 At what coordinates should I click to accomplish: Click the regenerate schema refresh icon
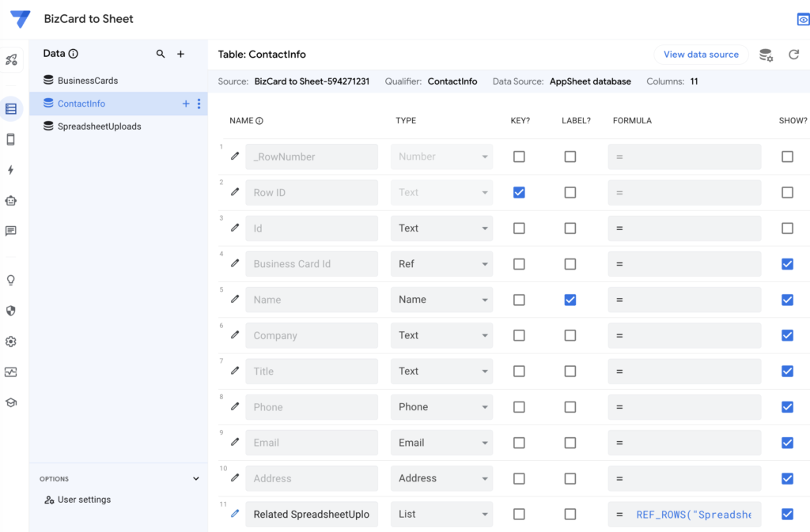(x=793, y=55)
